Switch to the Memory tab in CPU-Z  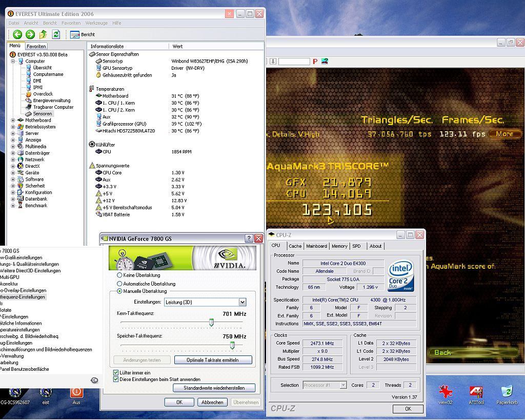(339, 246)
